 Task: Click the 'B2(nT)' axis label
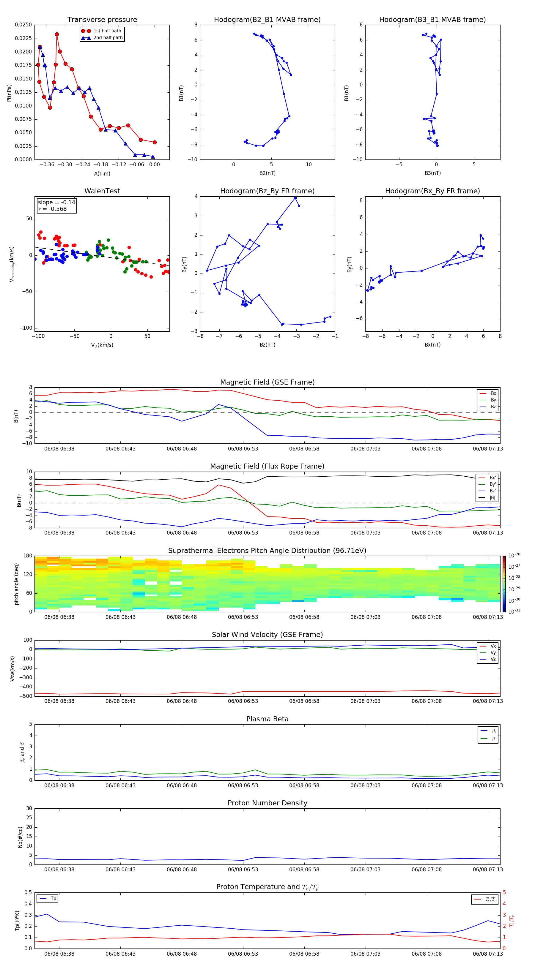tap(267, 173)
